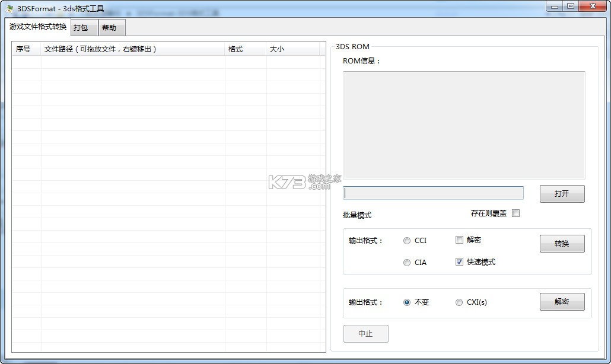This screenshot has width=611, height=364.
Task: Choose the 不变 output option
Action: [406, 302]
